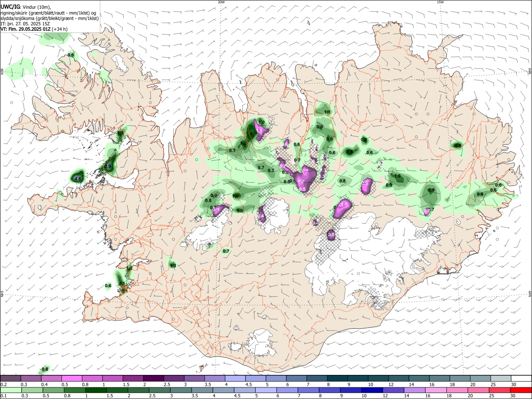This screenshot has height=399, width=532.
Task: Click the "rigning/skúrir" legend description line
Action: pyautogui.click(x=49, y=13)
